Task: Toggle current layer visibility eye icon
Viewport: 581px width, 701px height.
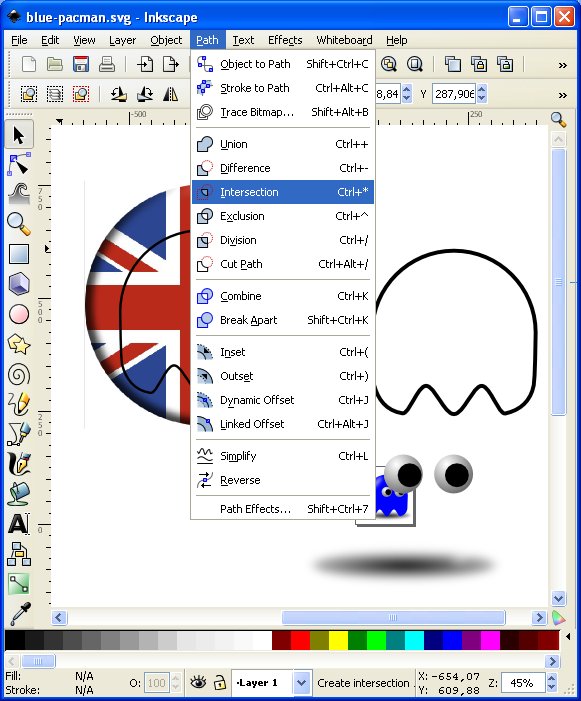Action: (x=198, y=682)
